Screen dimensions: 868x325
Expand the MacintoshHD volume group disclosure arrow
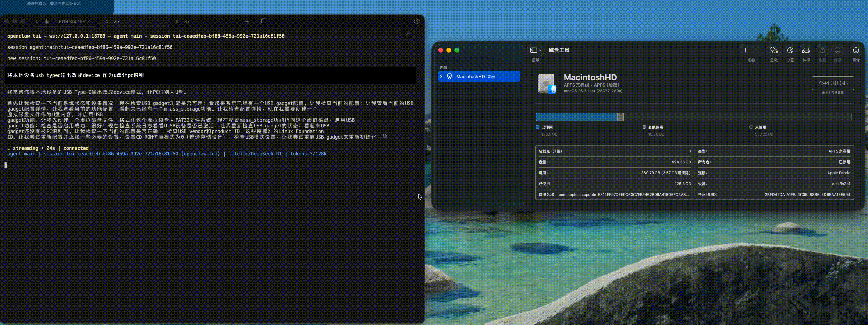click(441, 77)
